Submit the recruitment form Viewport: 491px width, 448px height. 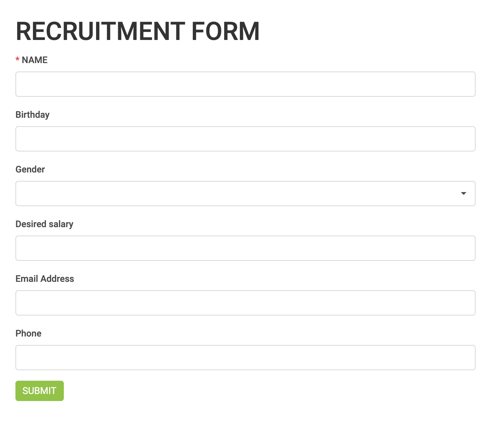click(x=39, y=391)
